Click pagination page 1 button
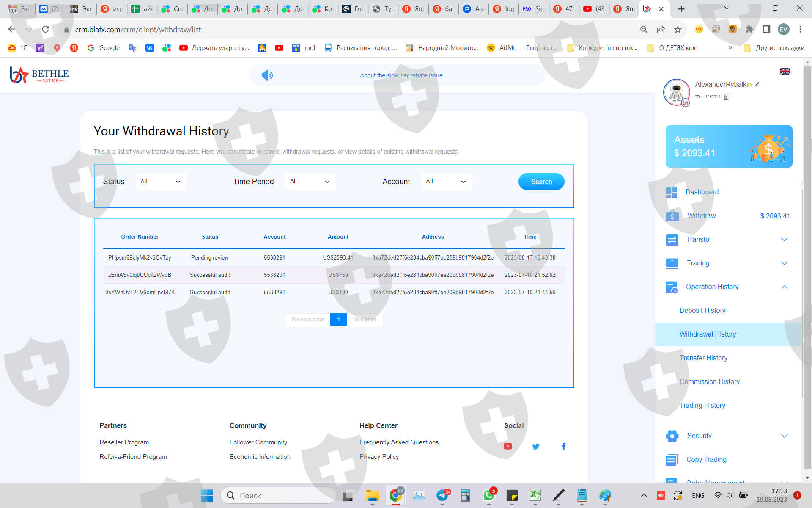This screenshot has width=812, height=508. [x=338, y=320]
